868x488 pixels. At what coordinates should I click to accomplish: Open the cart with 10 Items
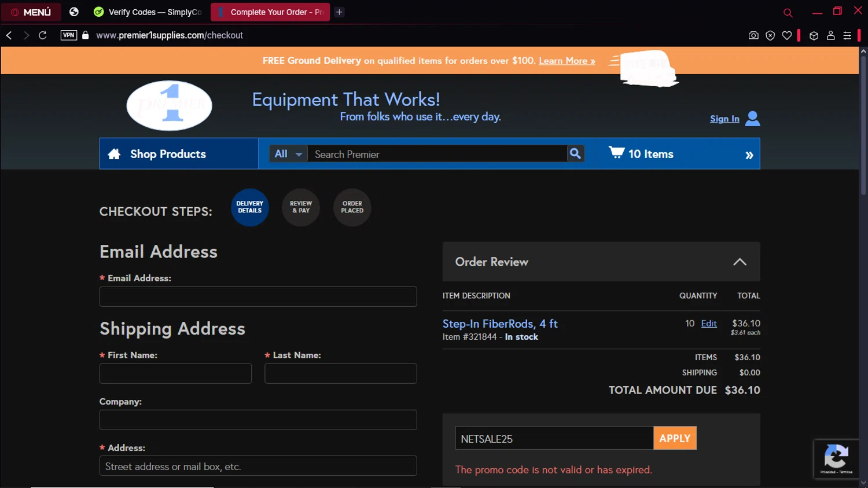[650, 154]
